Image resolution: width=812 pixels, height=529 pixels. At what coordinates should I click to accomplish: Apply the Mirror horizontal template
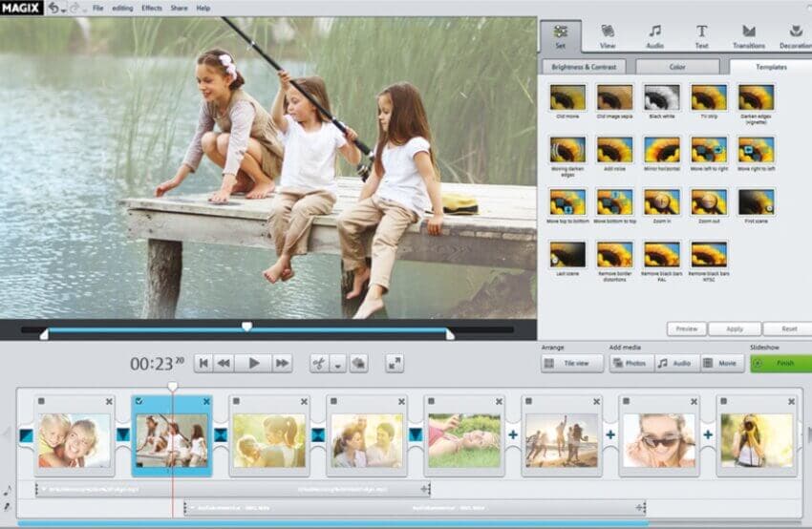pyautogui.click(x=662, y=150)
